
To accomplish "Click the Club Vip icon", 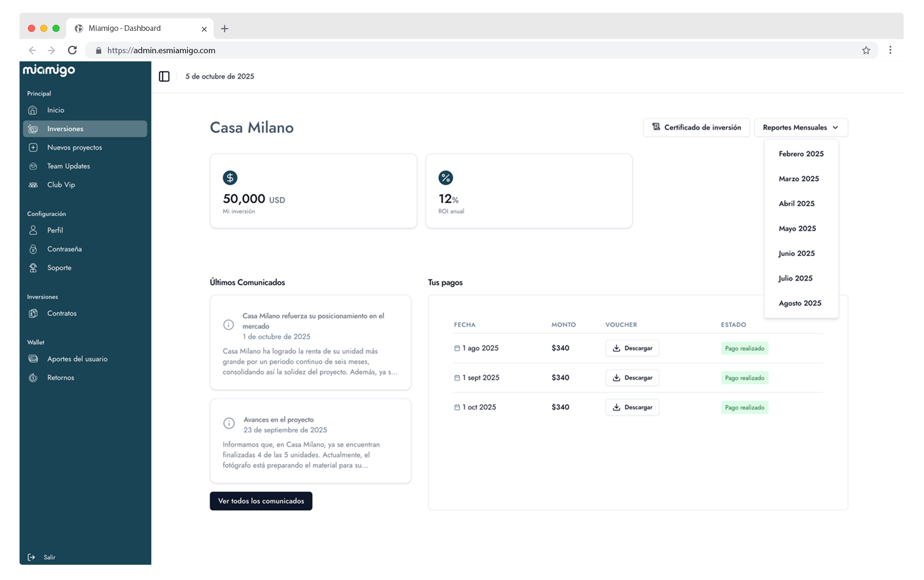I will pyautogui.click(x=32, y=184).
